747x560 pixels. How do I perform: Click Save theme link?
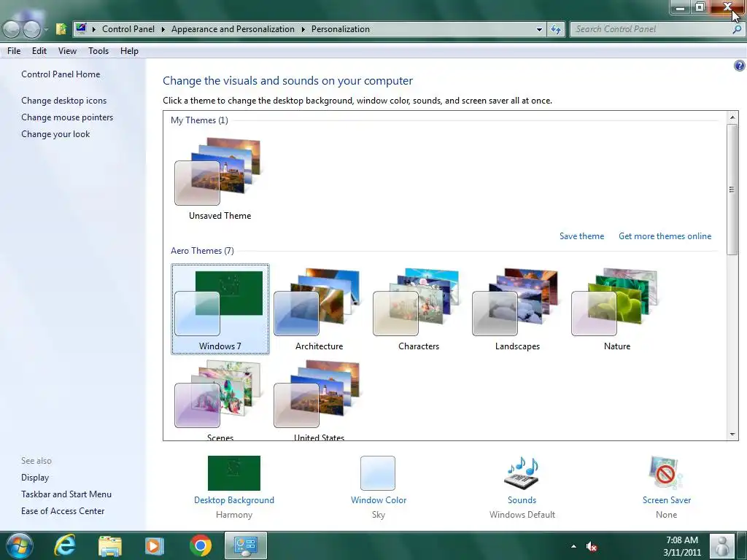[581, 236]
